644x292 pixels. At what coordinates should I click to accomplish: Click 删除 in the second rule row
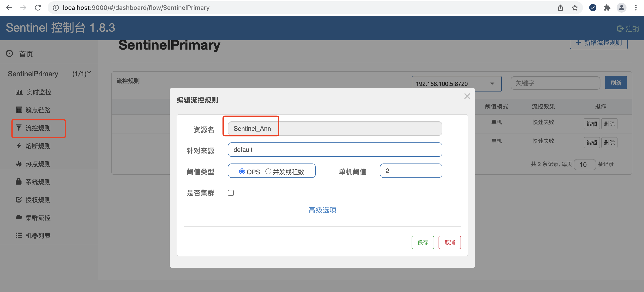[609, 142]
